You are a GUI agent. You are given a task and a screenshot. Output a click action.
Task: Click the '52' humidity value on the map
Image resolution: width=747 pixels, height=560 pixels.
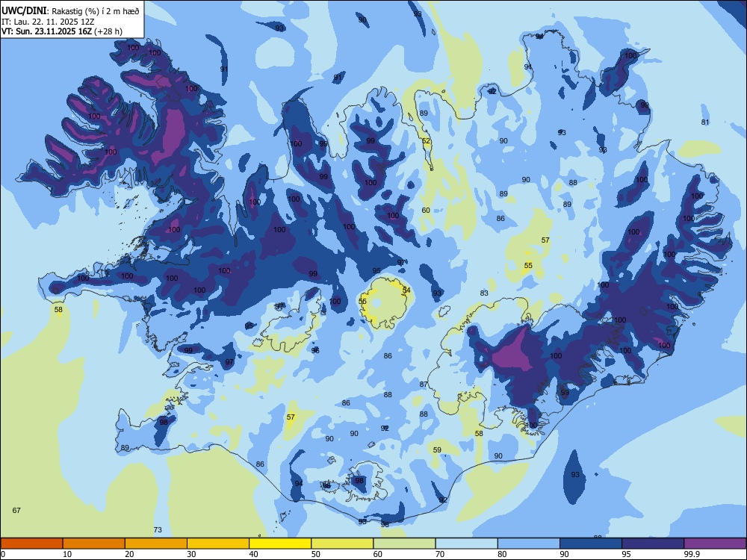(x=426, y=141)
